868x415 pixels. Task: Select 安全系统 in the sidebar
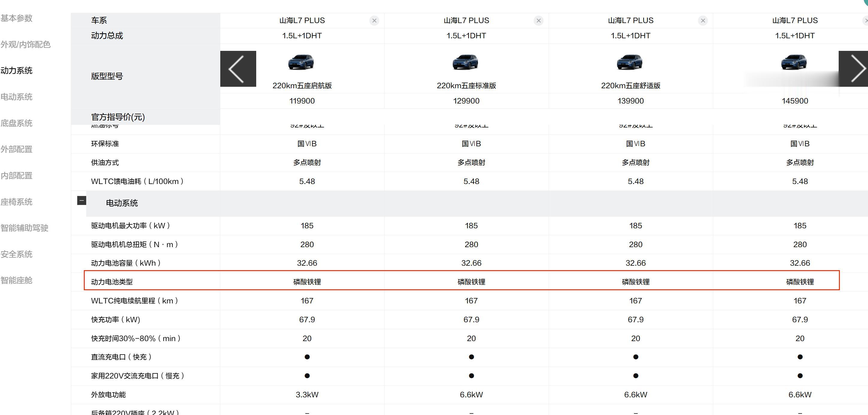pyautogui.click(x=16, y=254)
